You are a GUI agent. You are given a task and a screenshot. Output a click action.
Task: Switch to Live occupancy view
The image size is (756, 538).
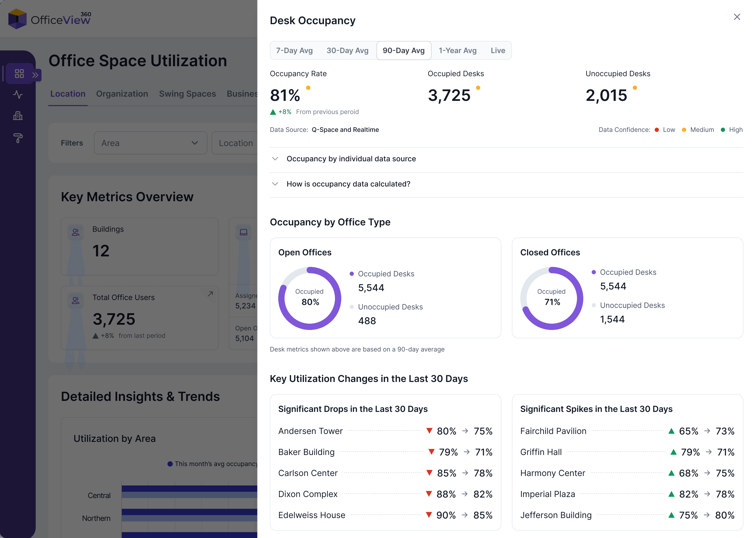[x=497, y=51]
